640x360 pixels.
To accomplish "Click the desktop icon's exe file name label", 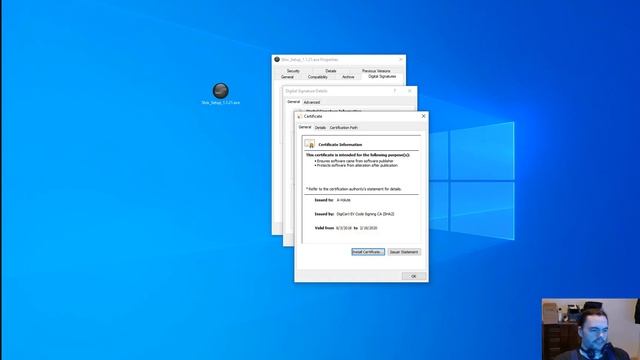I will click(x=220, y=103).
